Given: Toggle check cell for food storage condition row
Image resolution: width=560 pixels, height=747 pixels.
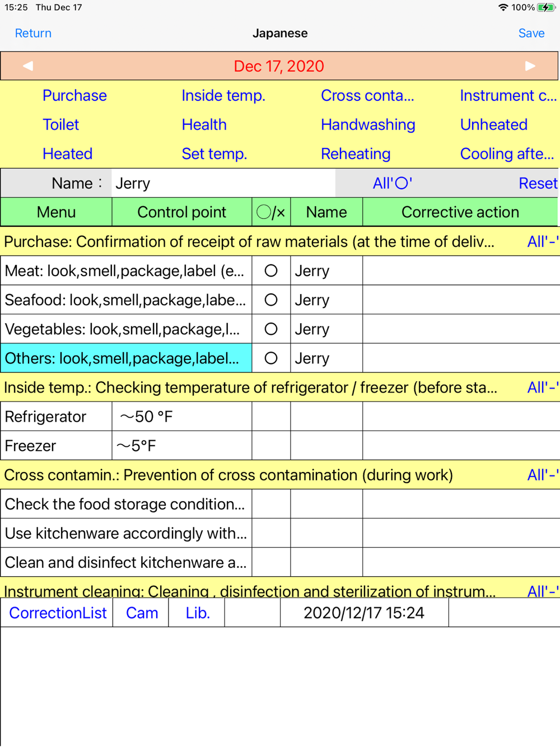Looking at the screenshot, I should pos(271,504).
